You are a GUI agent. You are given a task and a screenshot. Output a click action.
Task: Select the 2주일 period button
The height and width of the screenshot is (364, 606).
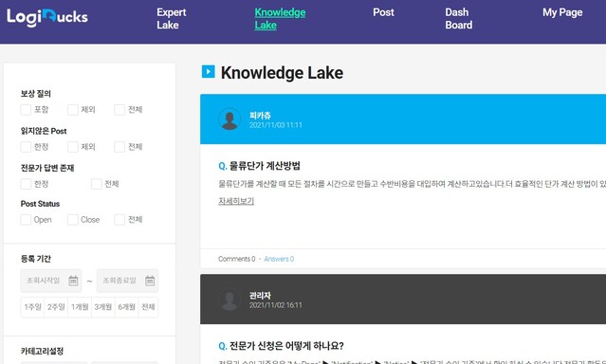56,307
